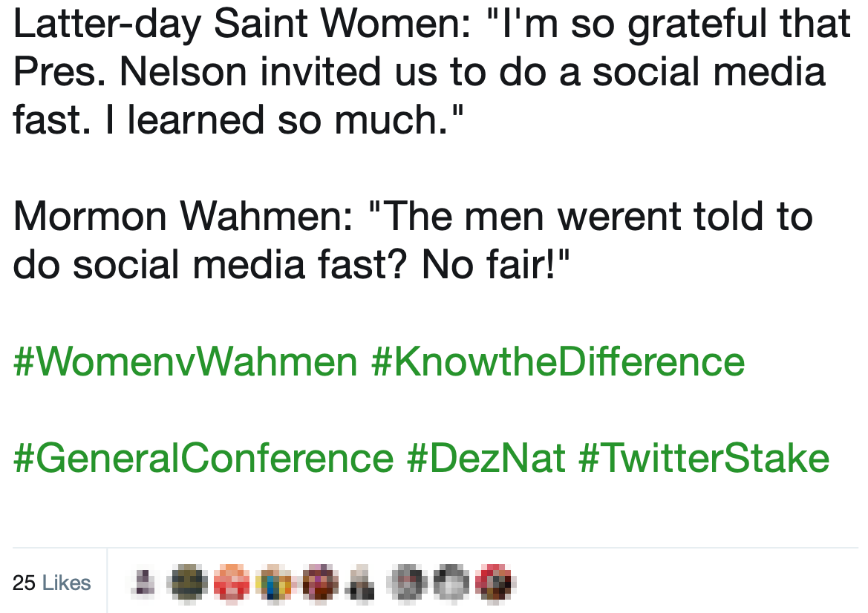Follow the #GeneralConference hashtag link
This screenshot has height=613, width=868.
tap(203, 459)
